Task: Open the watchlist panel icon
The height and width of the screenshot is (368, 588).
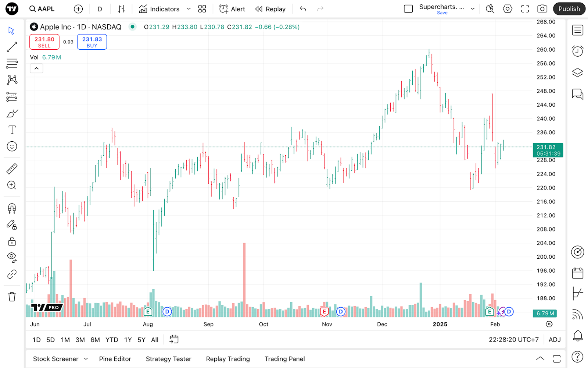Action: [577, 30]
